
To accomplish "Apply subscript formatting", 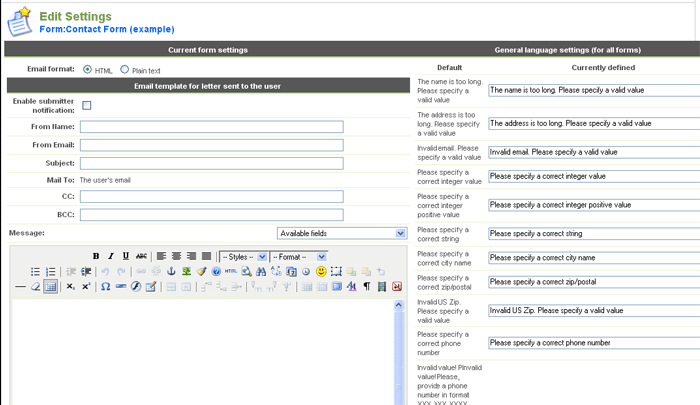I will point(71,287).
